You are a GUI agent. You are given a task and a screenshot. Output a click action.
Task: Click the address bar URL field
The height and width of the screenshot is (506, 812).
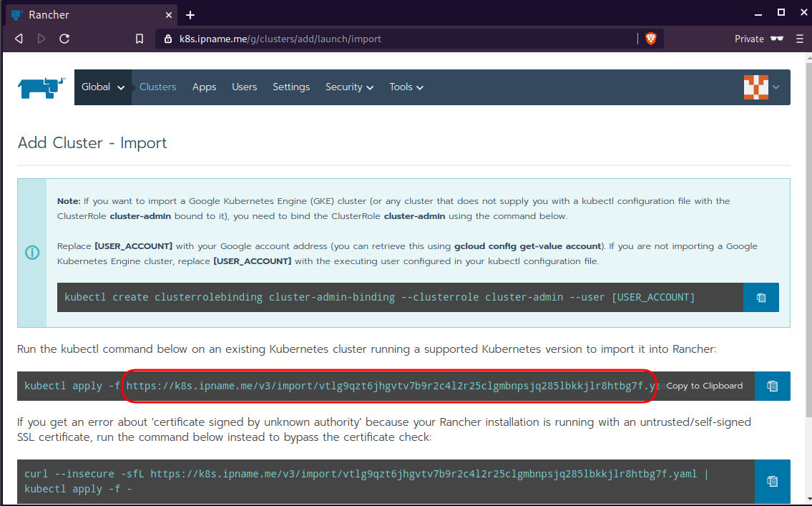coord(401,39)
